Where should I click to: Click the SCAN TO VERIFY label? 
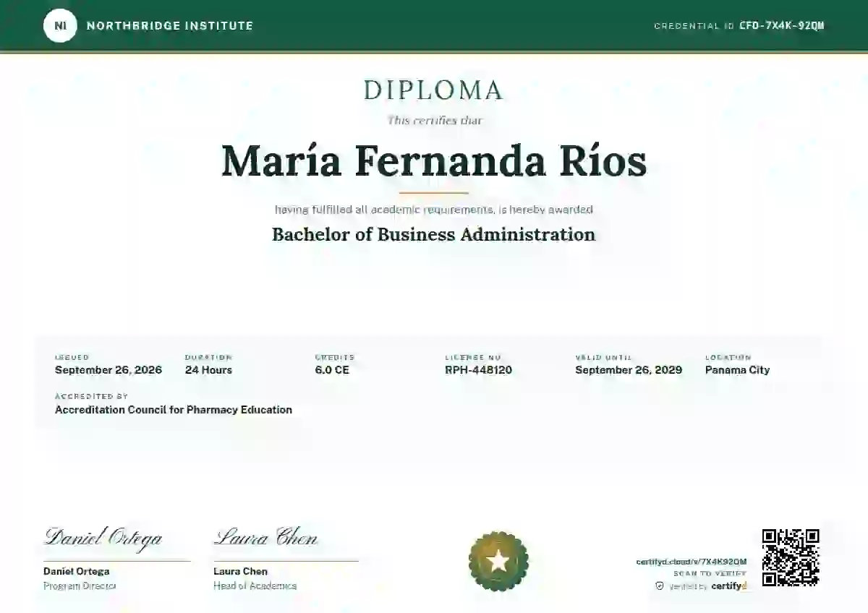710,574
